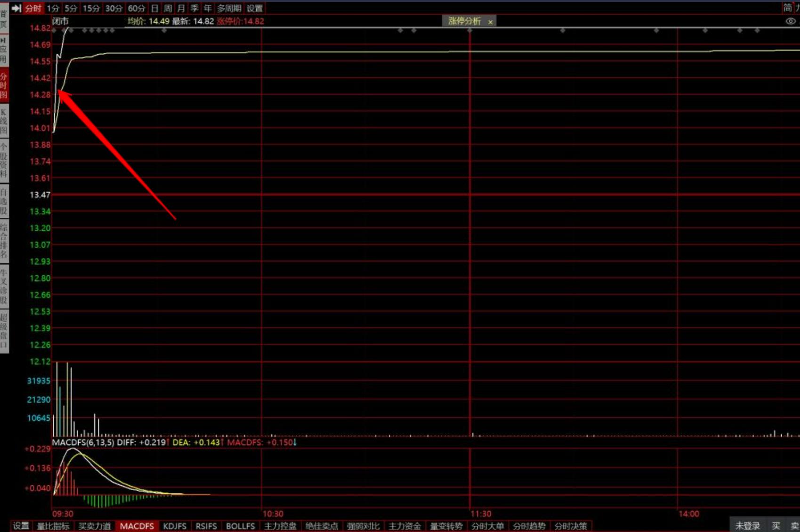The height and width of the screenshot is (532, 800).
Task: Click 设置 in the bottom indicator bar
Action: pyautogui.click(x=21, y=526)
